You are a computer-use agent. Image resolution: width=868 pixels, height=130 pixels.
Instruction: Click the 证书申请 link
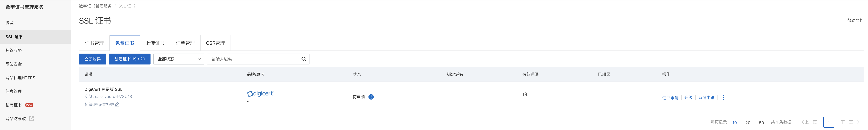click(670, 98)
